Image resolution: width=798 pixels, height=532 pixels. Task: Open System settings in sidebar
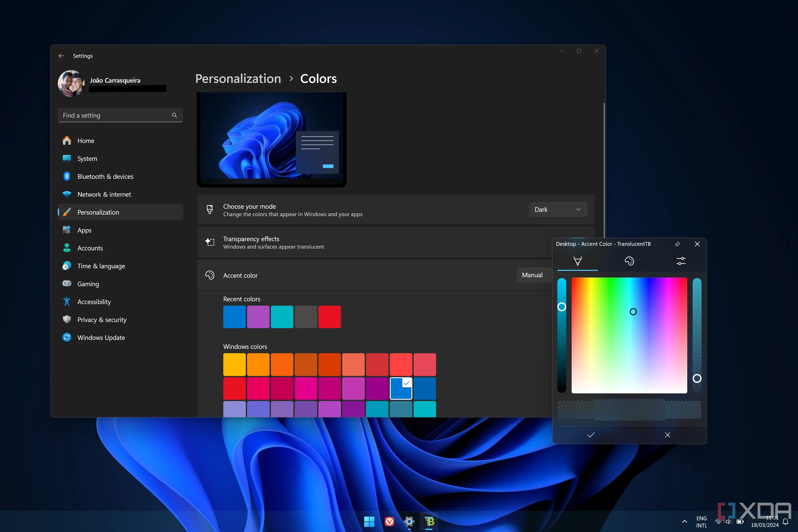120,158
